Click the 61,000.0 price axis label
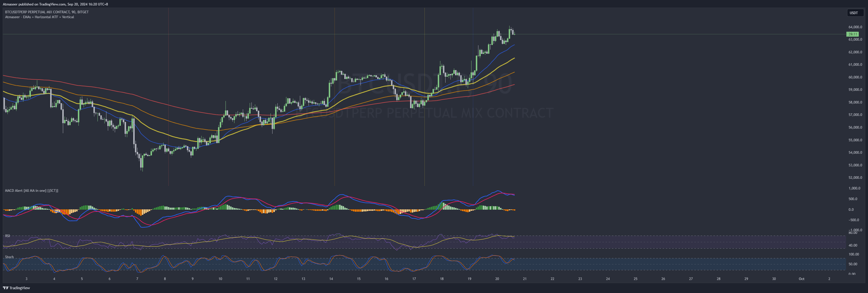 (855, 65)
